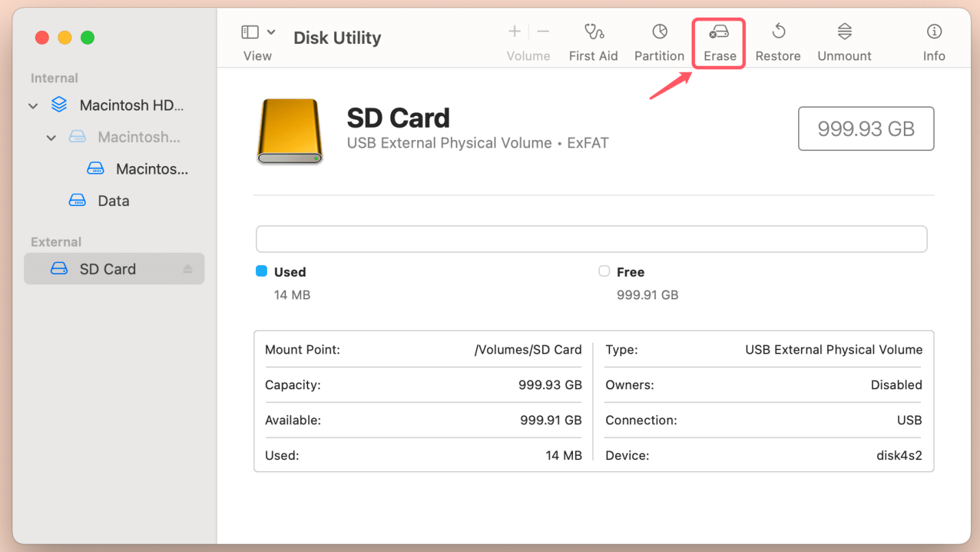Click the disk usage bar
The image size is (980, 552).
pos(591,239)
